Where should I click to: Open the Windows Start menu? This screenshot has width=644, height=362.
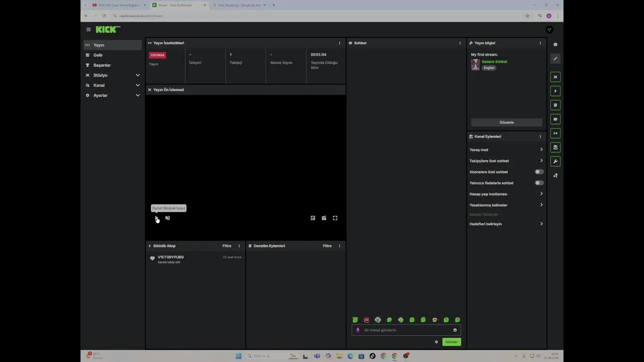coord(238,356)
